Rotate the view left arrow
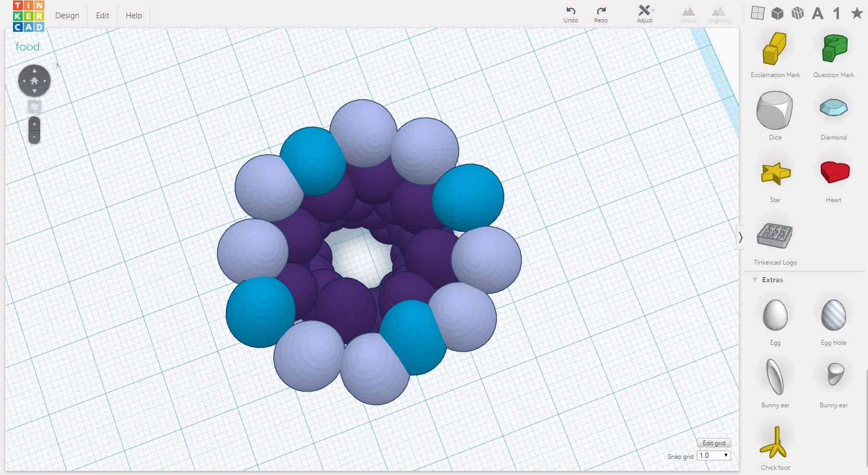The image size is (868, 475). pos(23,81)
